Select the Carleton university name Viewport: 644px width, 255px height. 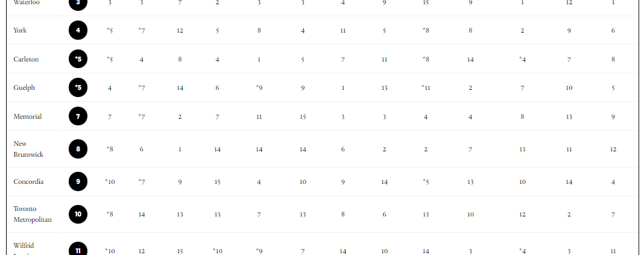pyautogui.click(x=26, y=59)
